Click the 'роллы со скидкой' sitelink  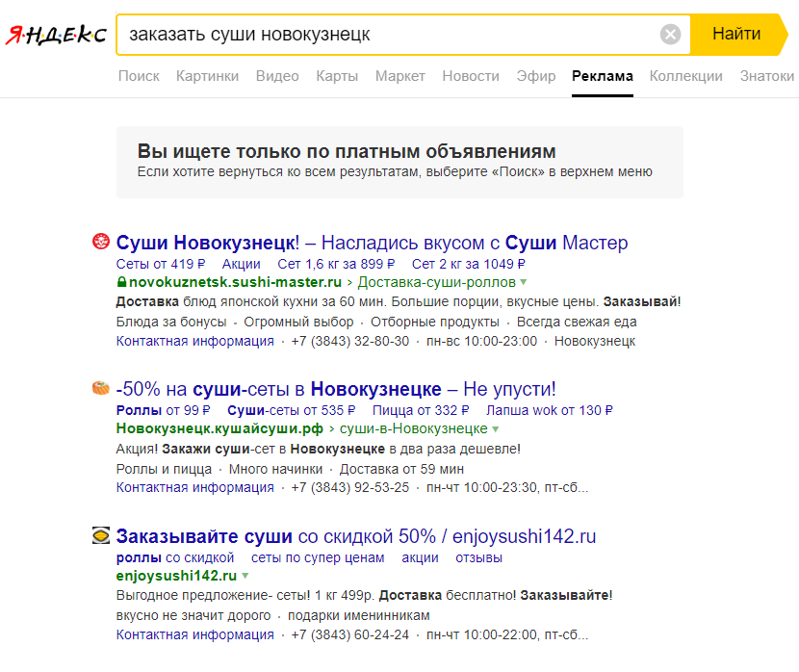(x=175, y=557)
